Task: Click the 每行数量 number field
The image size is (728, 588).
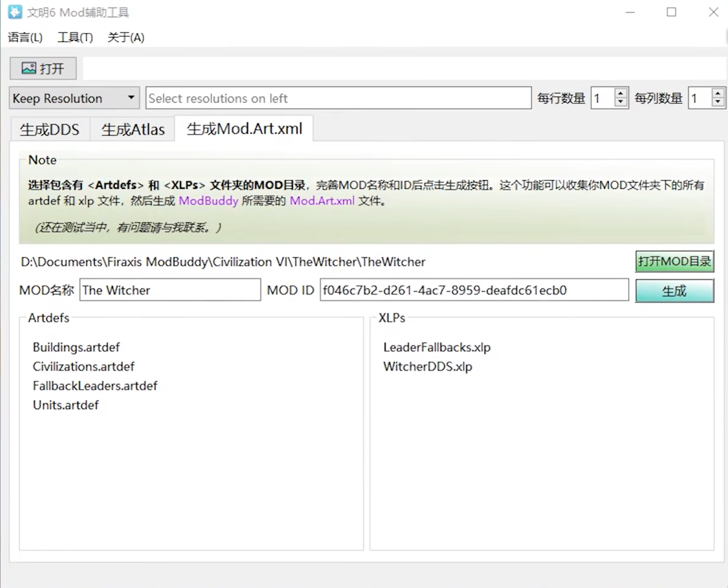Action: (603, 98)
